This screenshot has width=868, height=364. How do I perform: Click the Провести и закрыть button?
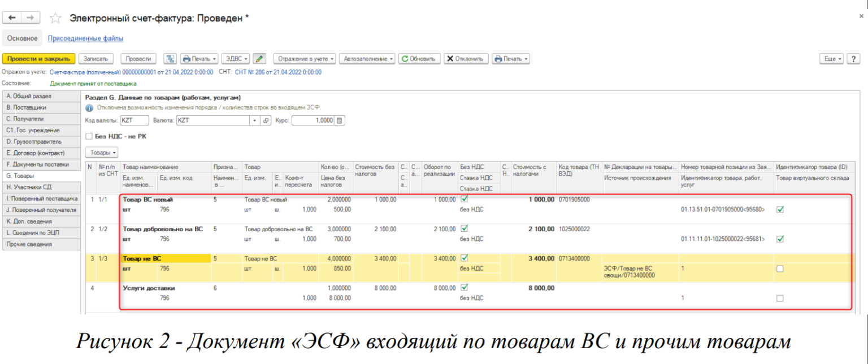pos(38,59)
